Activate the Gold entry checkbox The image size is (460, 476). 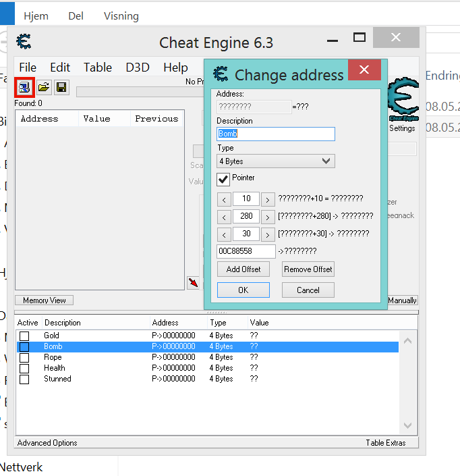(x=24, y=336)
